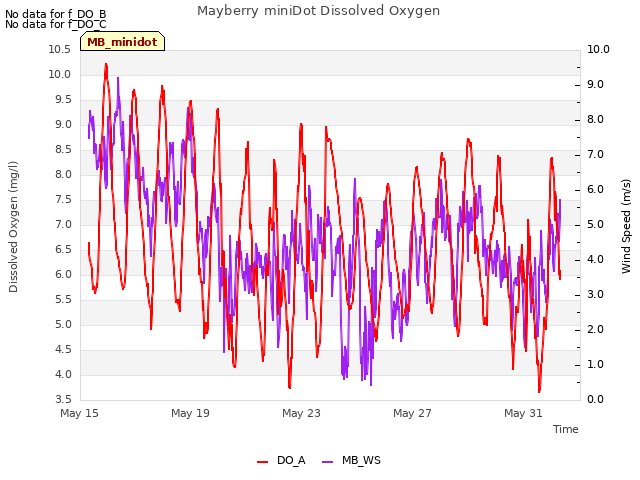This screenshot has width=640, height=480.
Task: Click the 10.5 left axis tick label
Action: [x=60, y=50]
